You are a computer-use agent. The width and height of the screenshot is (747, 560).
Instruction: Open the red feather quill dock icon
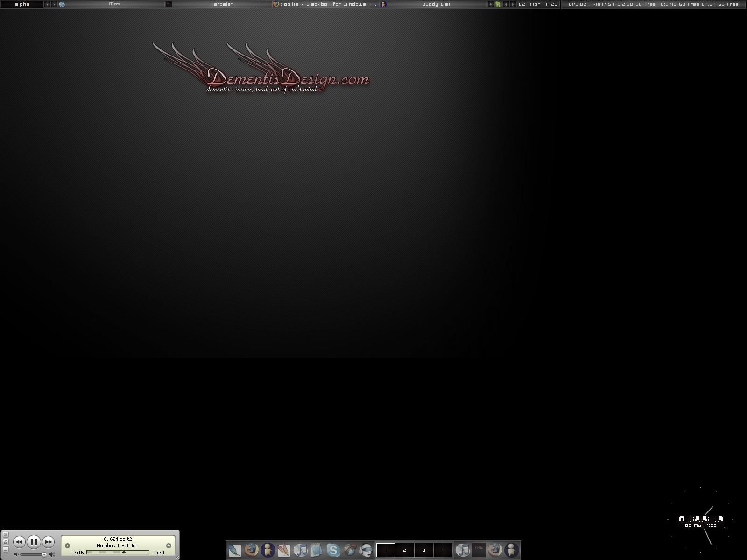coord(284,550)
